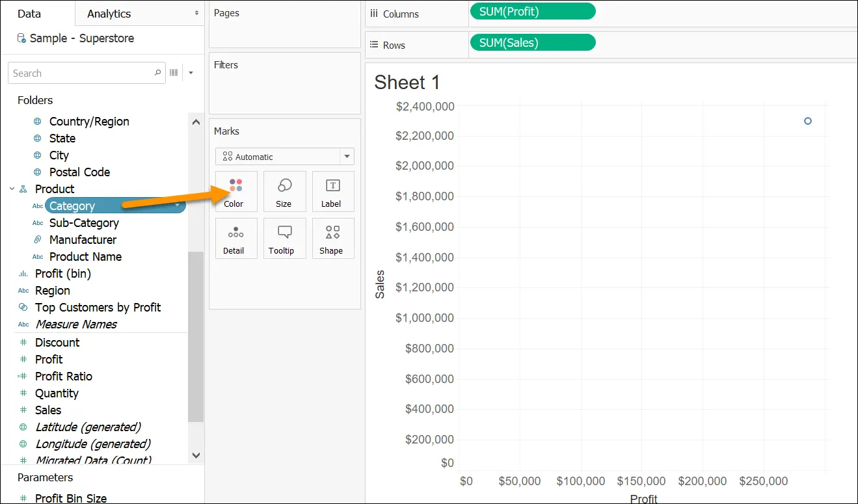Click the Profit axis title
The height and width of the screenshot is (504, 858).
(644, 499)
